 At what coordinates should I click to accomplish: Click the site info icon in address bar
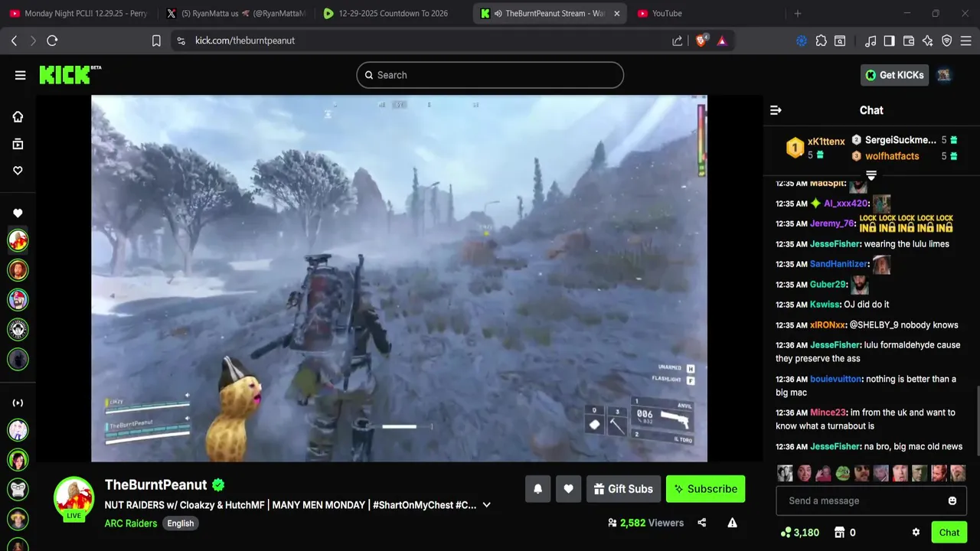click(x=181, y=41)
